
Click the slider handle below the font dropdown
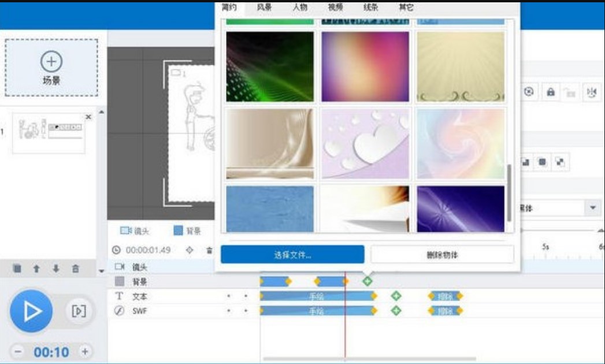click(600, 231)
